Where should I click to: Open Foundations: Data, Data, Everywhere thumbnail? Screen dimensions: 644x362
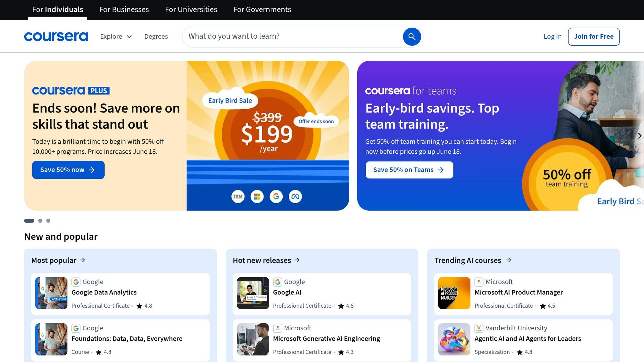coord(51,339)
